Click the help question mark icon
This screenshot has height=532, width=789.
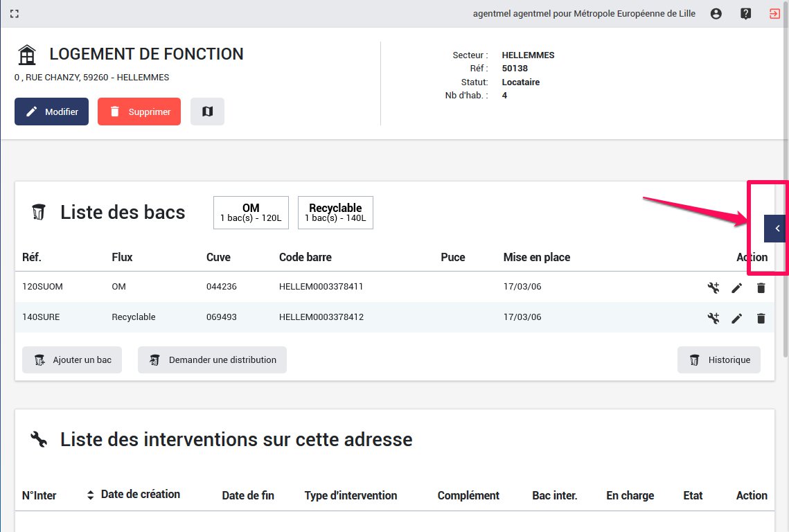click(745, 13)
